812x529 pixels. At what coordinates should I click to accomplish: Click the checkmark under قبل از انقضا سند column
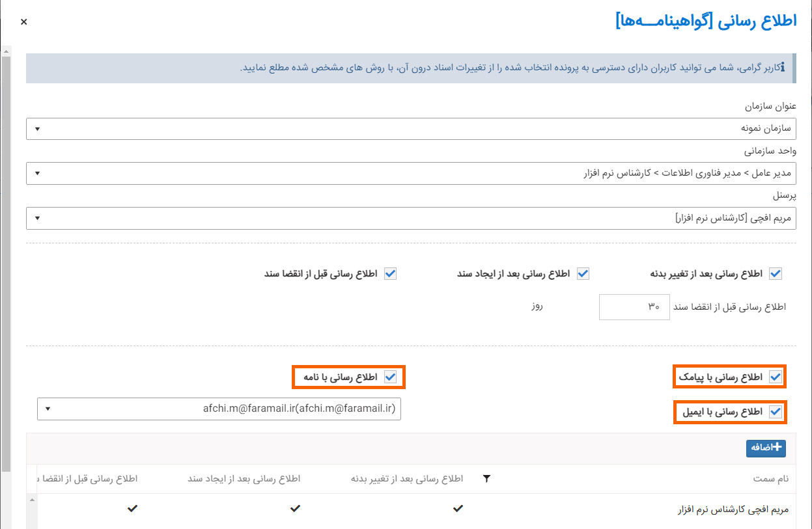[x=132, y=509]
